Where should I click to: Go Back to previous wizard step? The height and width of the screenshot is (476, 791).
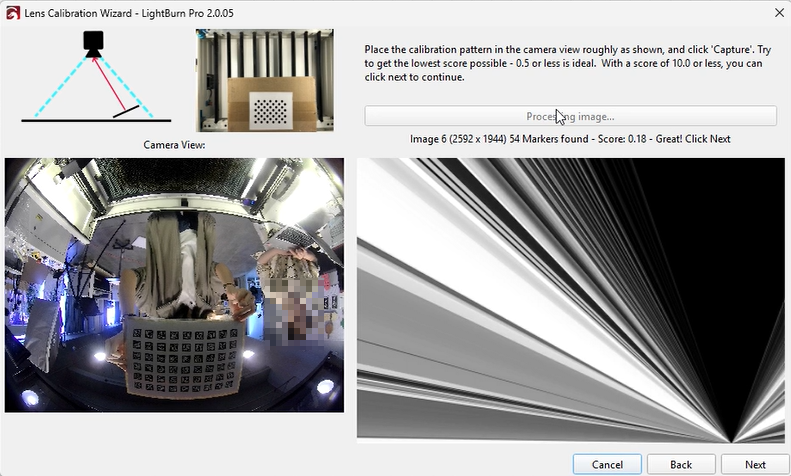tap(681, 465)
